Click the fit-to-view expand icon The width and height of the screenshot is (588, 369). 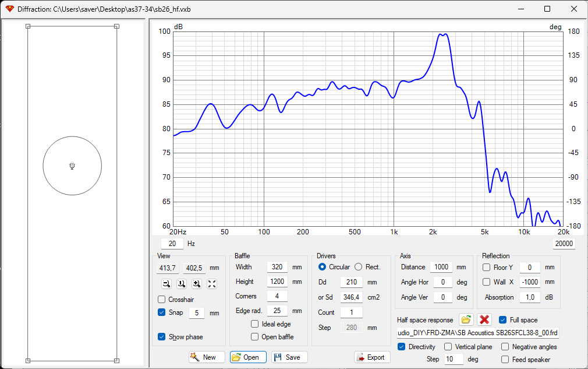pos(212,284)
